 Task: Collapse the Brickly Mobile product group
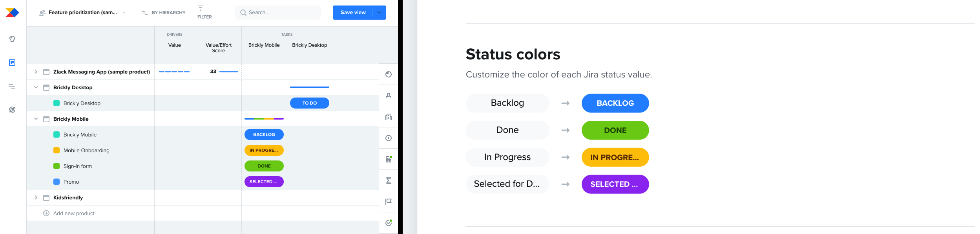tap(36, 119)
